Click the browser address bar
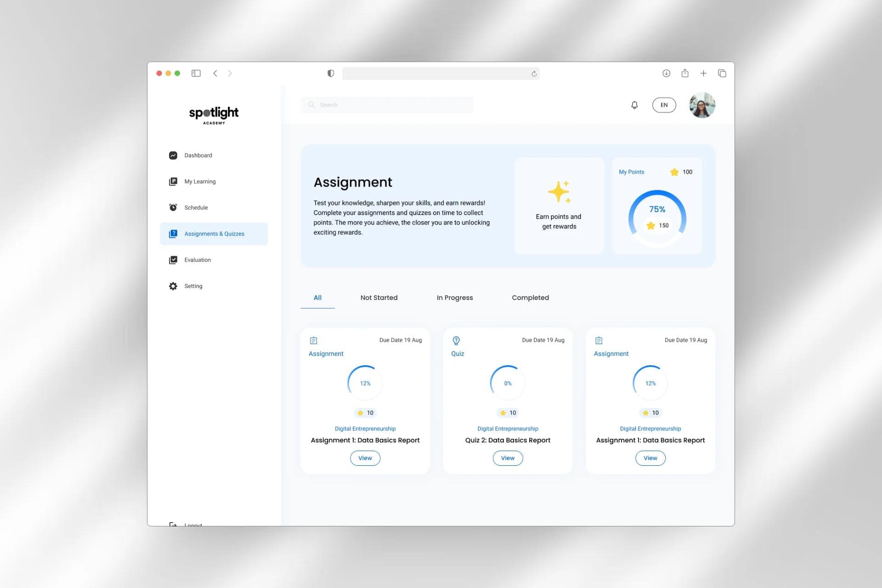 [441, 73]
